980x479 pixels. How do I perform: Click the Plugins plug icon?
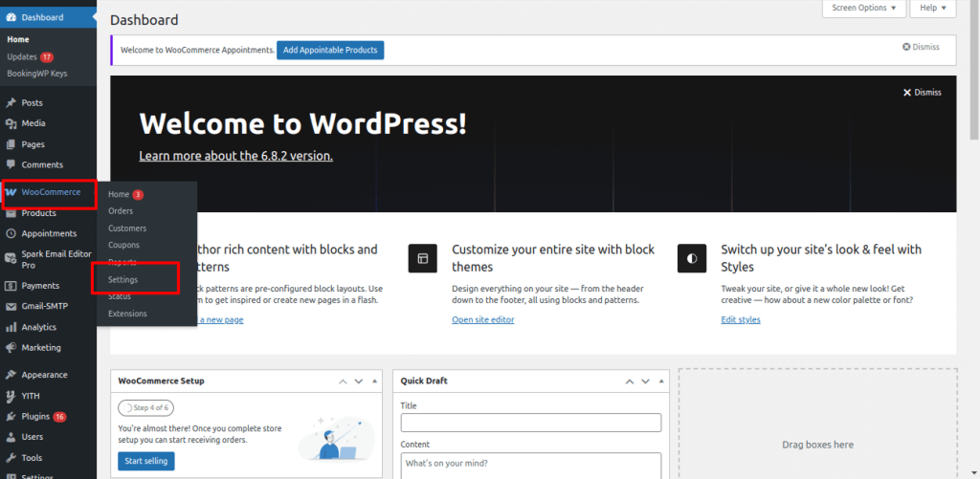pyautogui.click(x=11, y=417)
